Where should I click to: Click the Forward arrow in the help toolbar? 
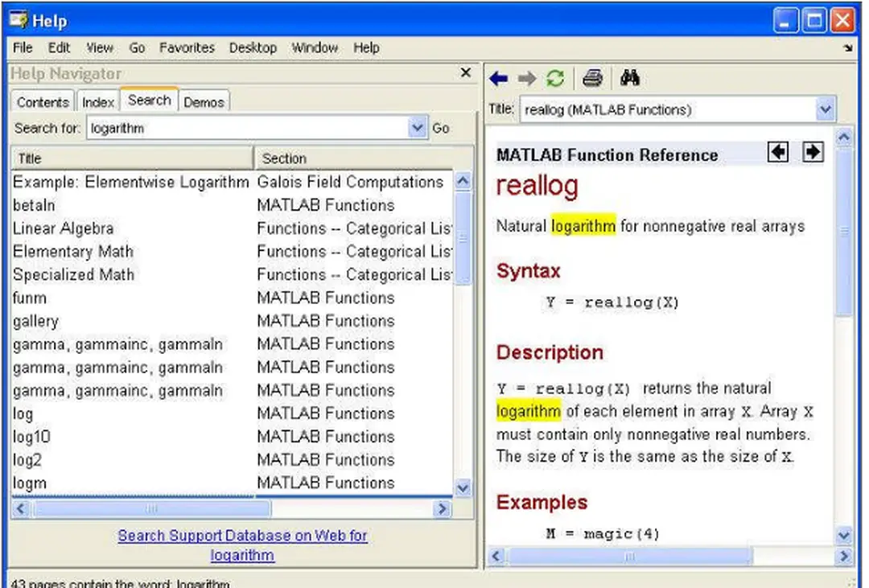527,77
